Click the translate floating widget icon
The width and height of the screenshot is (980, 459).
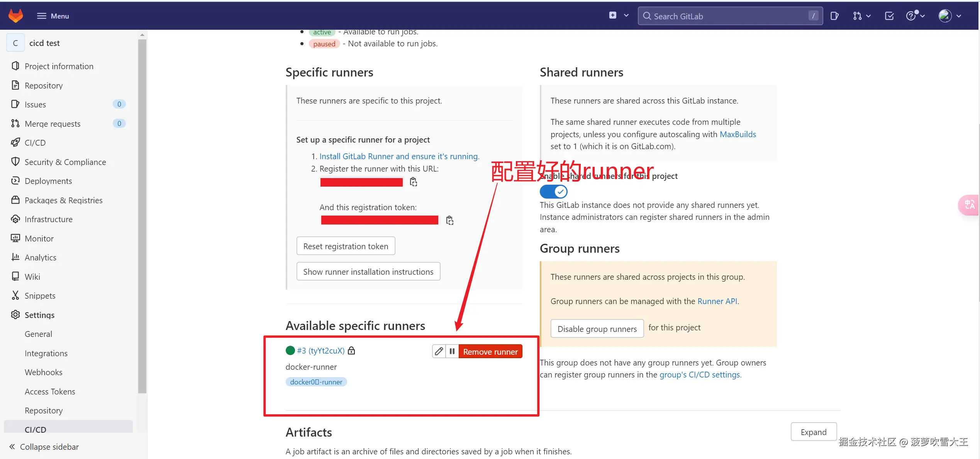pos(970,204)
